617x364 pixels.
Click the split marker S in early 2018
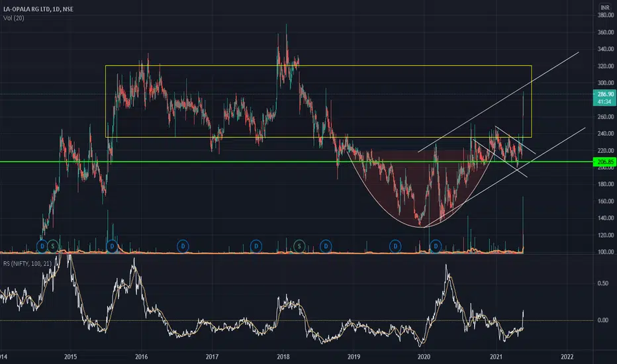pyautogui.click(x=299, y=246)
